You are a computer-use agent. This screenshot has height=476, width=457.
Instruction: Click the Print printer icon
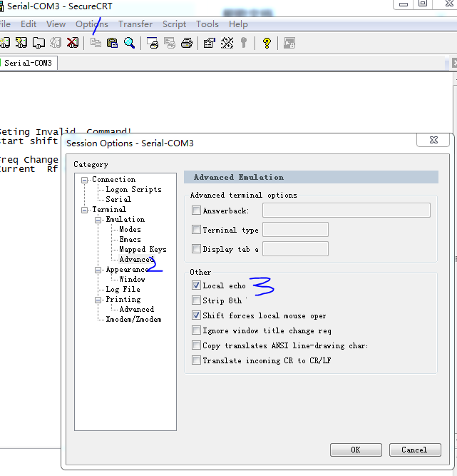point(187,43)
